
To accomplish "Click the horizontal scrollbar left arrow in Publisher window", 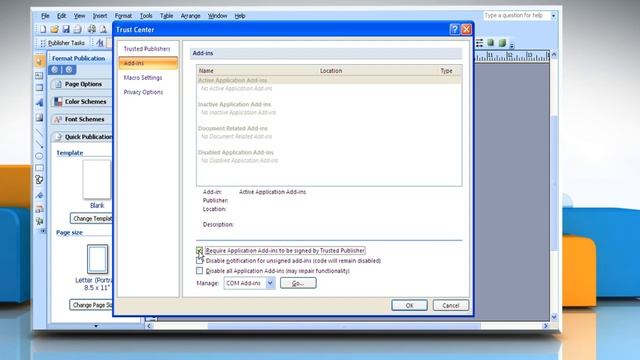I will [149, 326].
